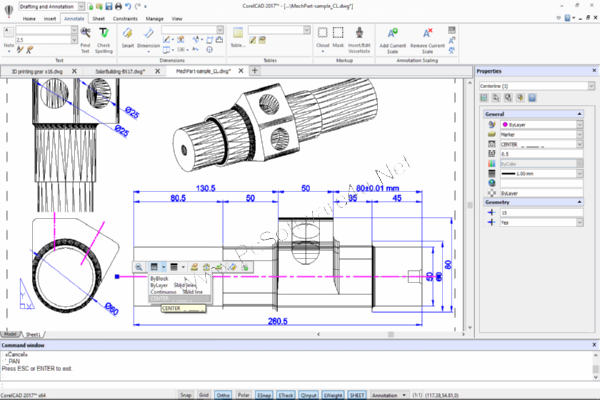Click the first layer stack icon in floating toolbar
Screen dimensions: 600x400
(x=194, y=267)
